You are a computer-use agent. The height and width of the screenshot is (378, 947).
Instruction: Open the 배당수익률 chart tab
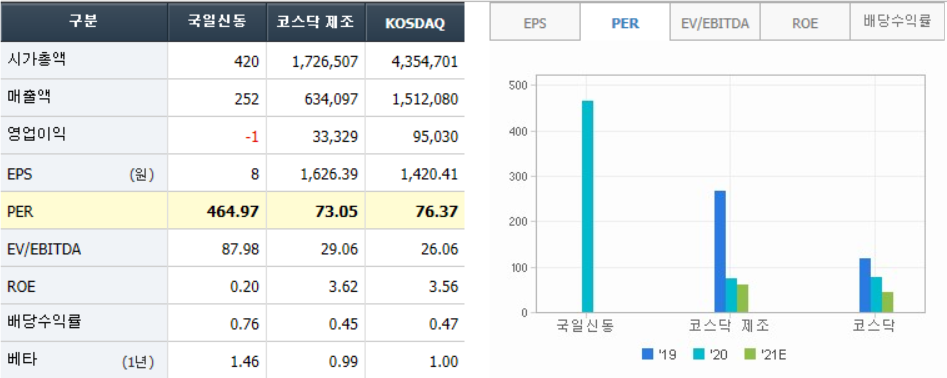tap(898, 22)
